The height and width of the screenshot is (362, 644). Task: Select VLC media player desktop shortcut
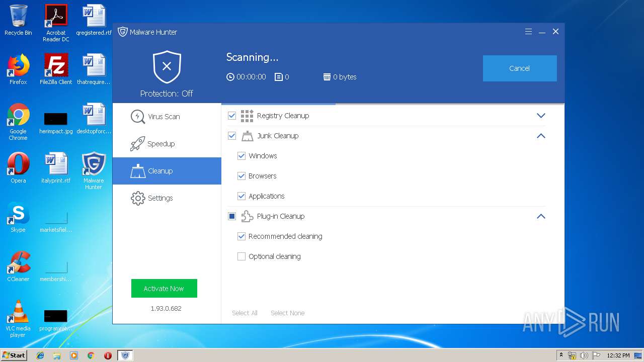(18, 319)
